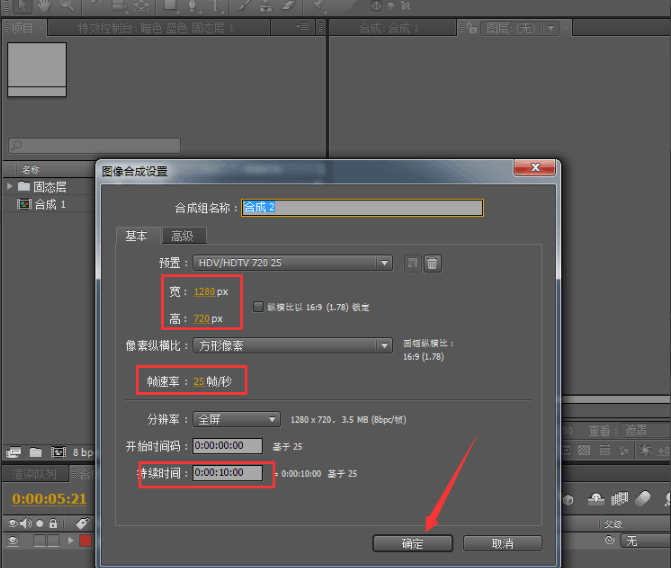
Task: Click the interpret footage icon at project panel bottom
Action: [x=13, y=453]
